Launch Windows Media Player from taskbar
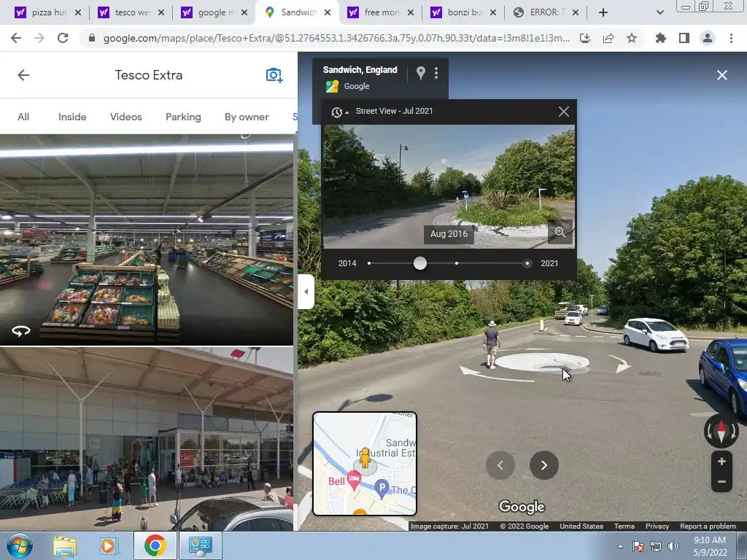This screenshot has width=747, height=560. [x=109, y=545]
